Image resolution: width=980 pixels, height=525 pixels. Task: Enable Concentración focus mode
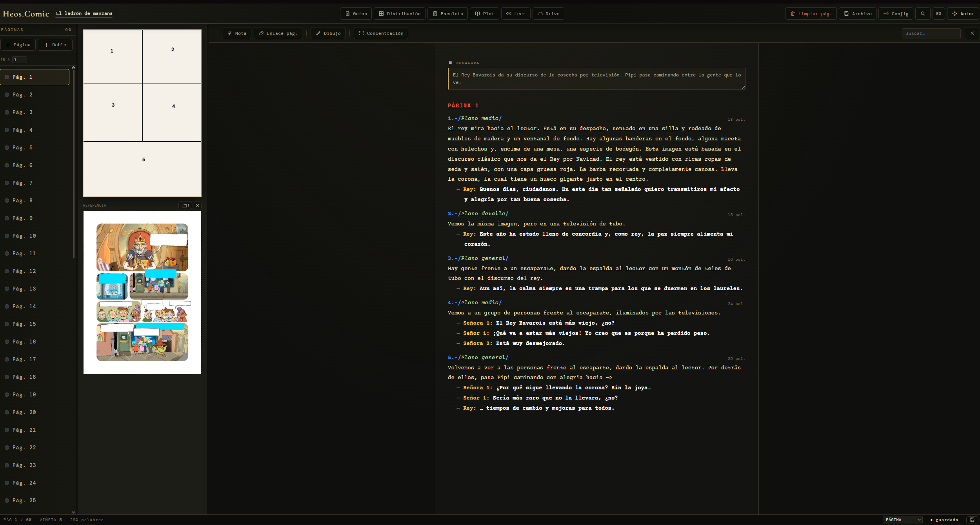[x=381, y=33]
